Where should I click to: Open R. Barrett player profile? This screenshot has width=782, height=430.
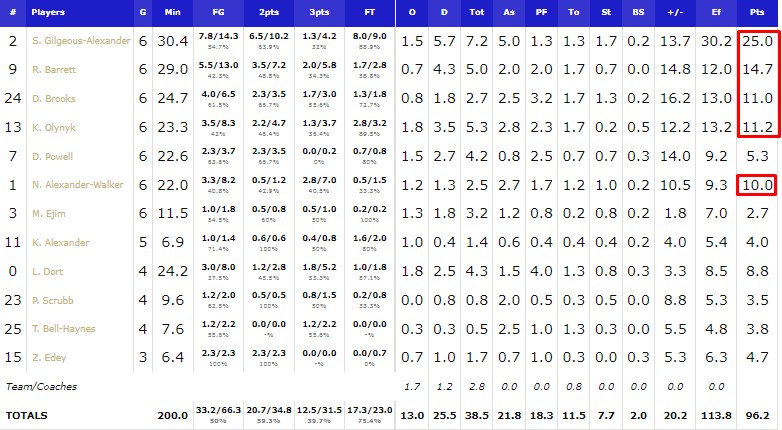(x=54, y=70)
